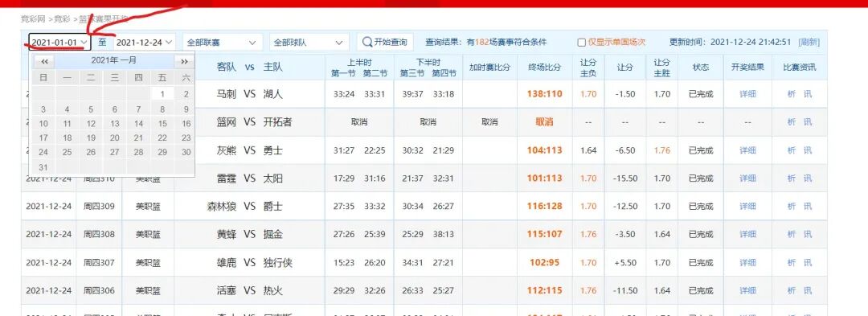
Task: Click the 开始查询 search button
Action: (385, 42)
